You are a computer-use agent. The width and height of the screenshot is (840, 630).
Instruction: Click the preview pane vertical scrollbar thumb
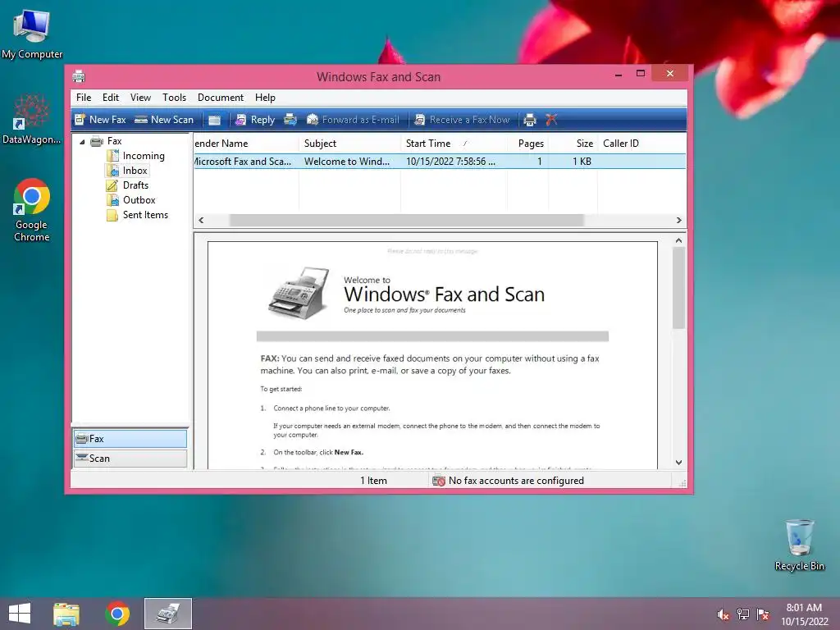click(678, 288)
